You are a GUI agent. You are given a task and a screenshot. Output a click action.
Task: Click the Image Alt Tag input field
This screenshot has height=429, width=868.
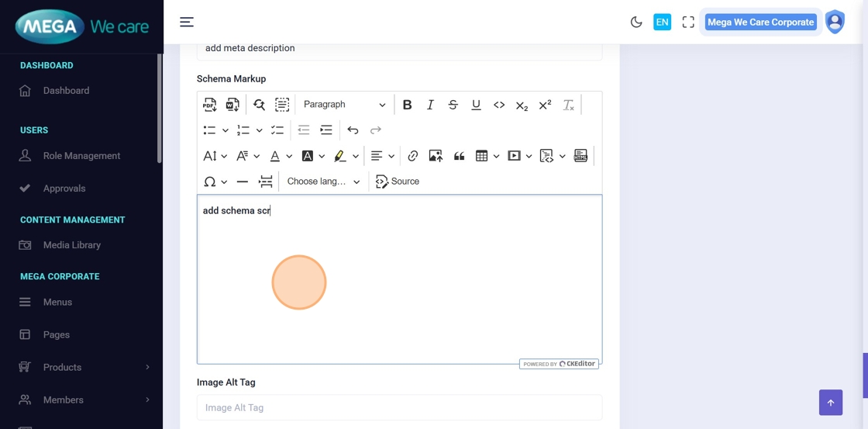coord(399,407)
